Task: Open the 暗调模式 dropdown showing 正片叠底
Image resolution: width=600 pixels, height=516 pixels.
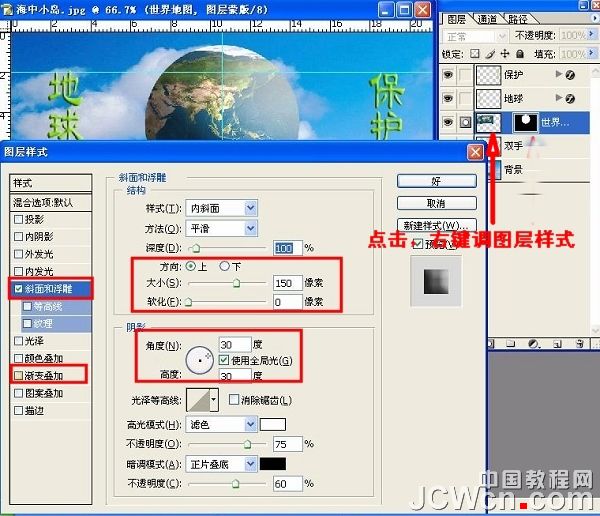Action: [x=221, y=464]
